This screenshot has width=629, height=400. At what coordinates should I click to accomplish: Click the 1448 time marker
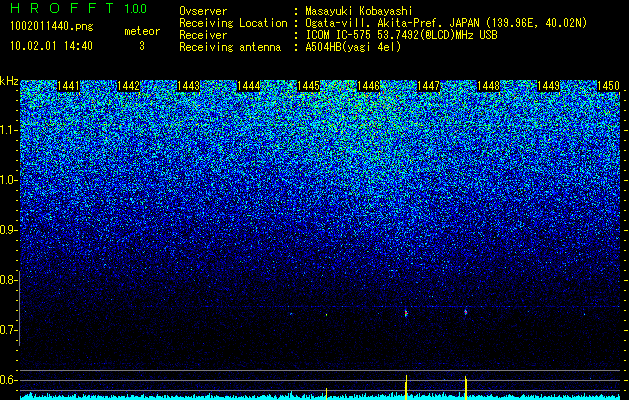point(489,86)
